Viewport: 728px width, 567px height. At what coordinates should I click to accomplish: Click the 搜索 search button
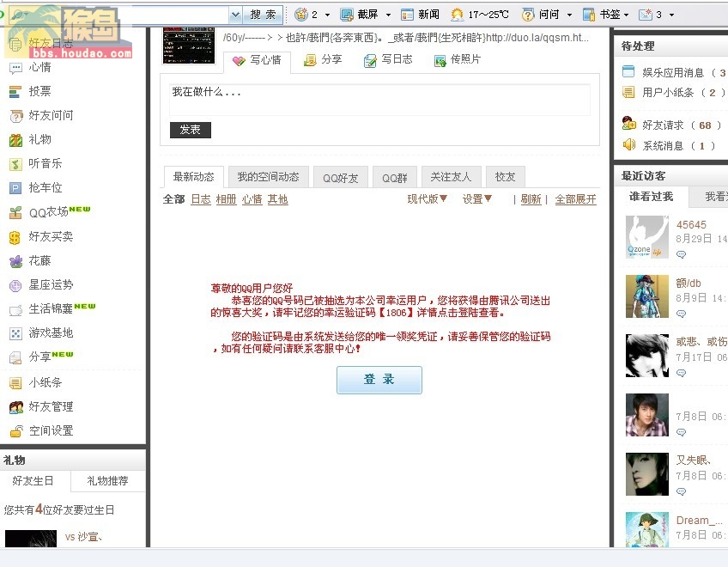263,15
